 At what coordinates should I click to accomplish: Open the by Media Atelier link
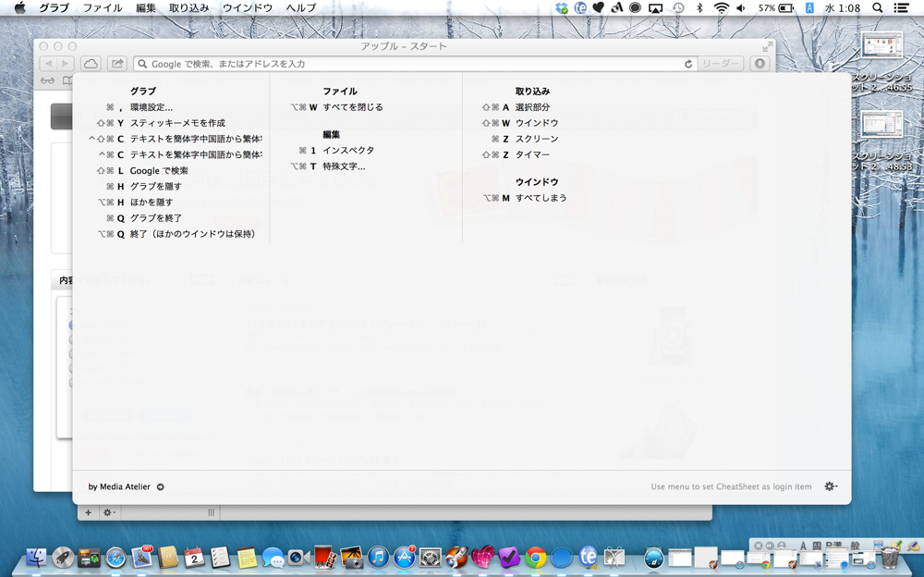click(126, 486)
